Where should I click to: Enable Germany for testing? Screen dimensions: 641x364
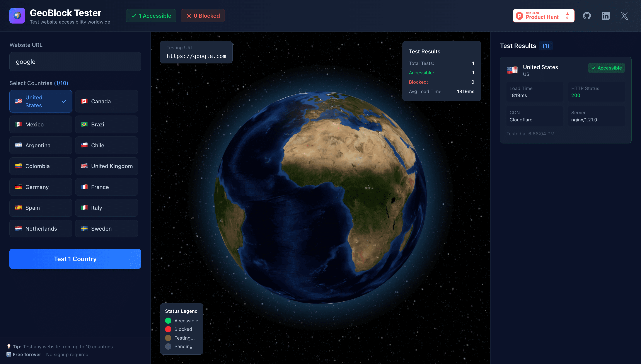tap(41, 187)
